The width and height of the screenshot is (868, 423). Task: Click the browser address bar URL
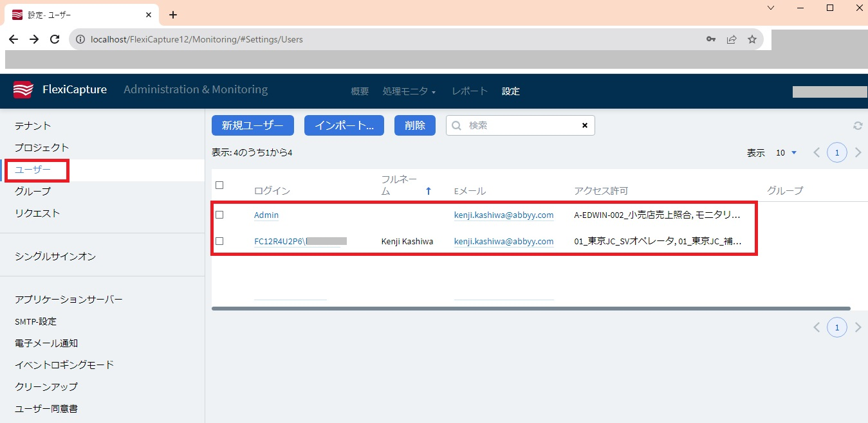197,39
